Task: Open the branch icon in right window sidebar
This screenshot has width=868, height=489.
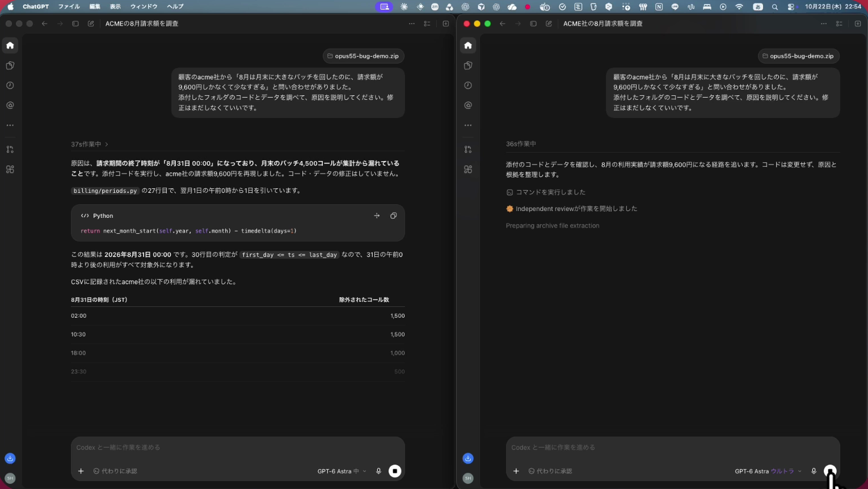Action: 468,150
